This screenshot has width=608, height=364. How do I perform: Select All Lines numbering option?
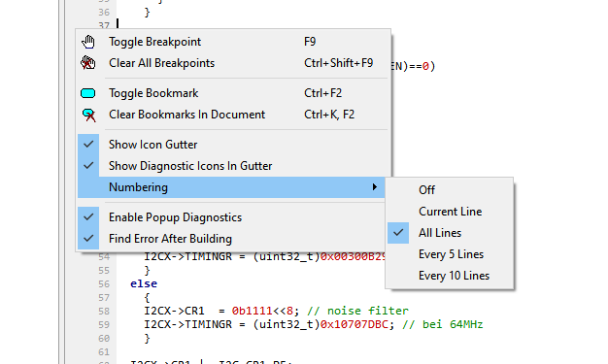(450, 233)
